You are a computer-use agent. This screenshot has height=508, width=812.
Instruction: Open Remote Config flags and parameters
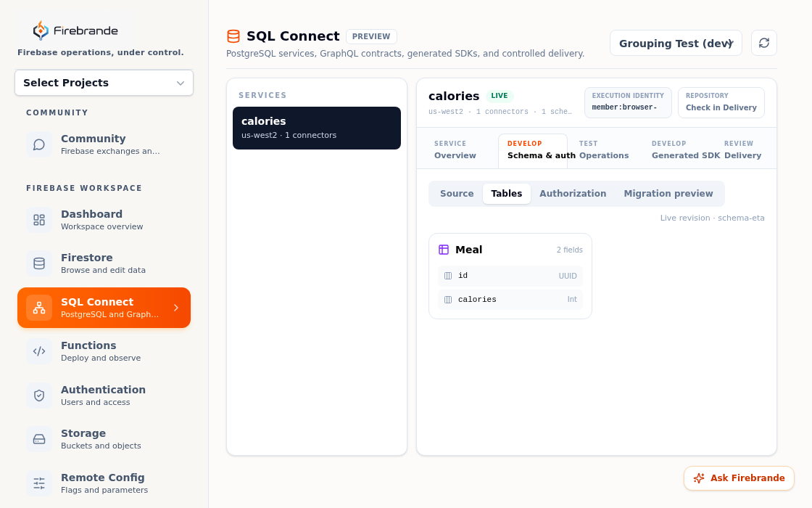point(104,483)
